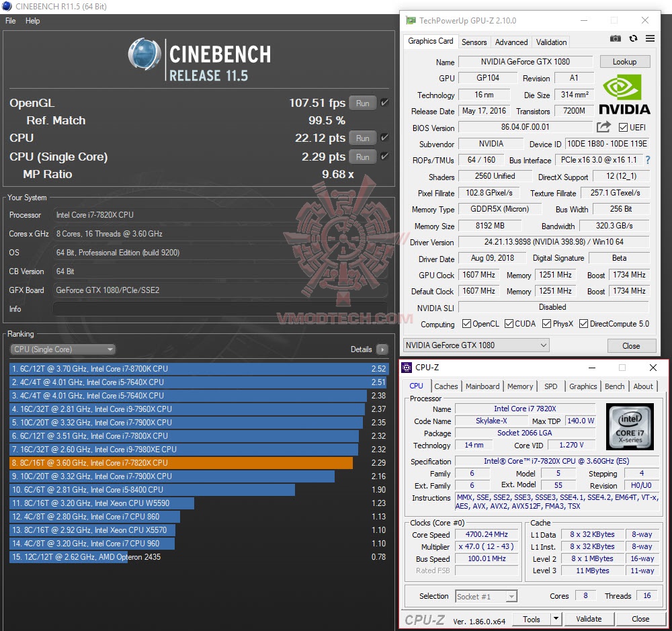Click the CPU-Z title bar icon
This screenshot has width=672, height=631.
[x=407, y=368]
